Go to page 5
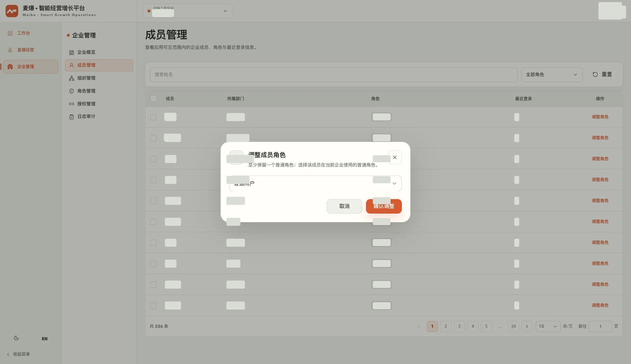The width and height of the screenshot is (631, 364). tap(486, 326)
